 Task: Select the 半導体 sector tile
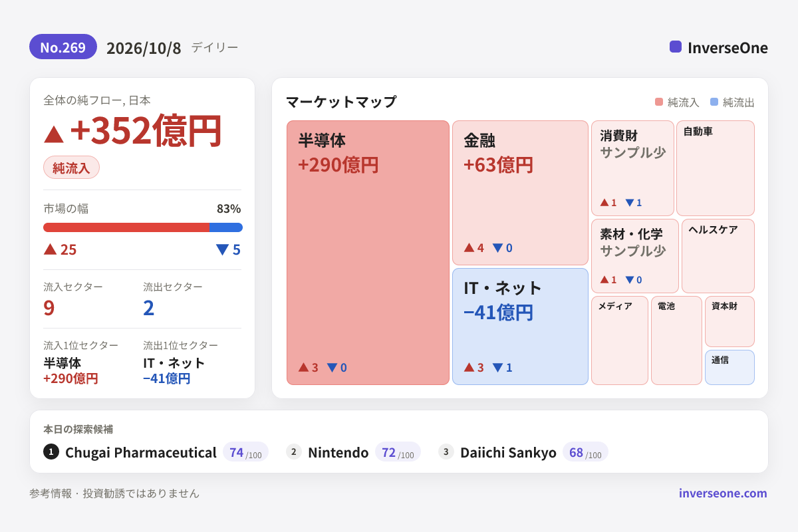[x=368, y=253]
